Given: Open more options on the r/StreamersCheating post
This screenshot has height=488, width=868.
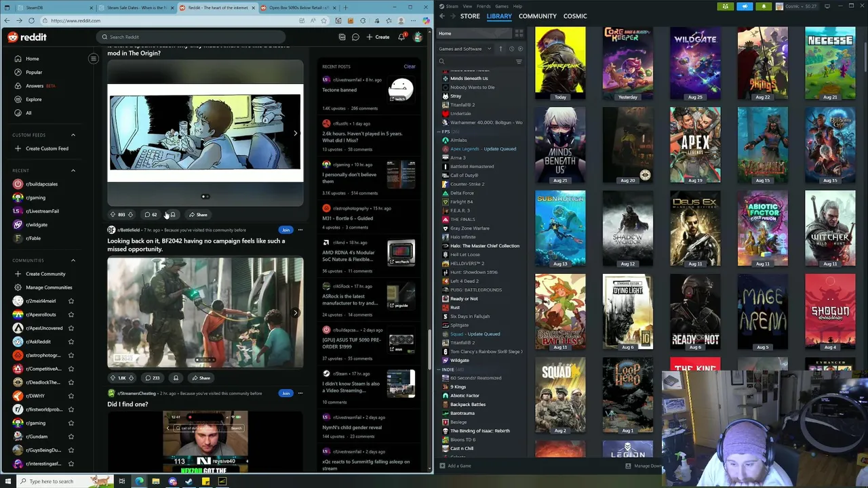Looking at the screenshot, I should coord(300,393).
